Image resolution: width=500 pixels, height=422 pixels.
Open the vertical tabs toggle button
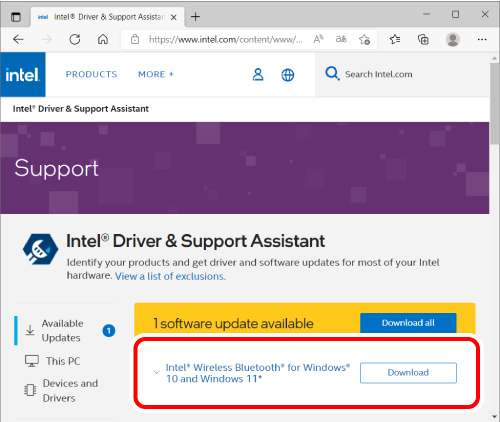pos(16,17)
